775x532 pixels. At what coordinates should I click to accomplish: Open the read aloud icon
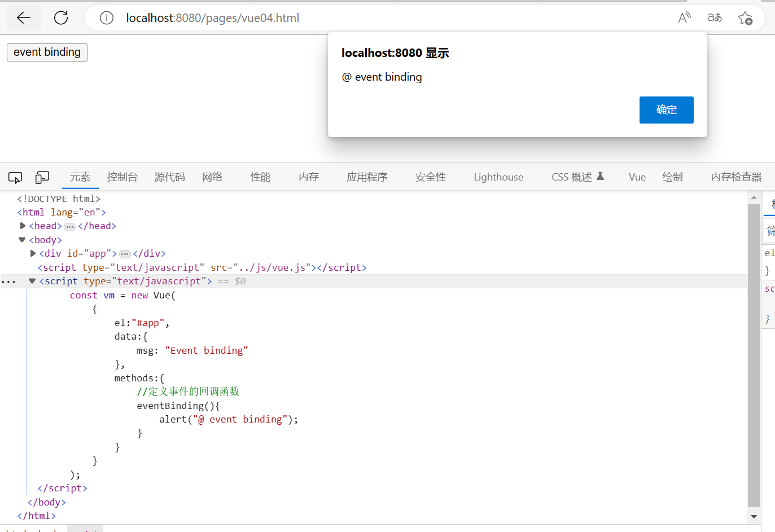684,18
